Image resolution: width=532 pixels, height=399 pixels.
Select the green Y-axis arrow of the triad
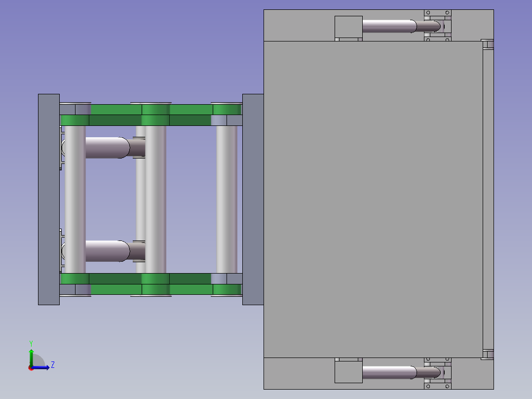pyautogui.click(x=31, y=357)
